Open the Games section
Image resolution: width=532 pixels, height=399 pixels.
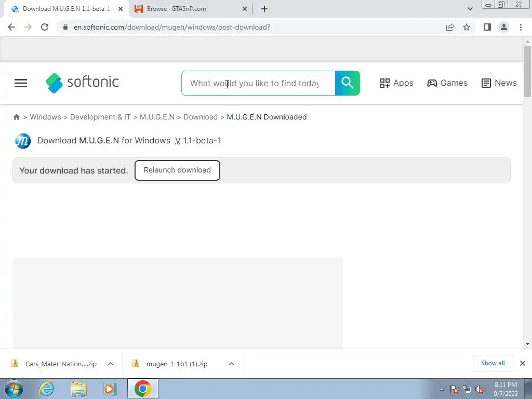[x=447, y=83]
